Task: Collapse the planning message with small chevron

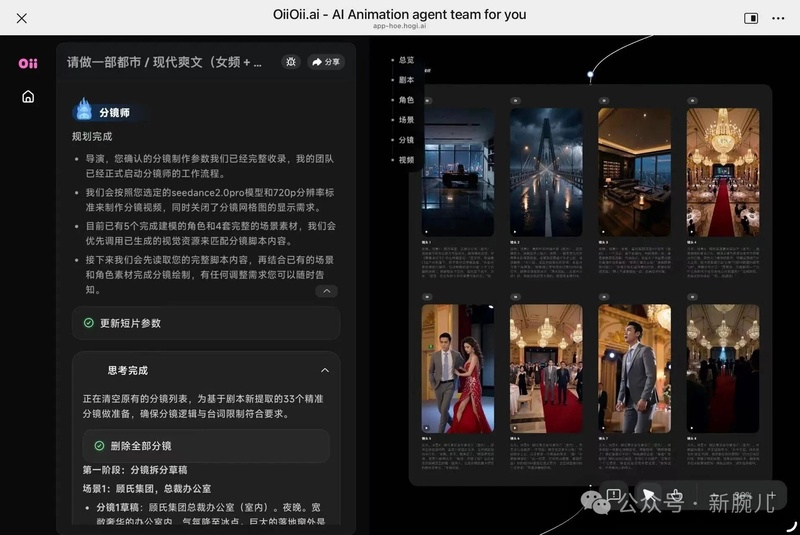Action: click(x=326, y=291)
